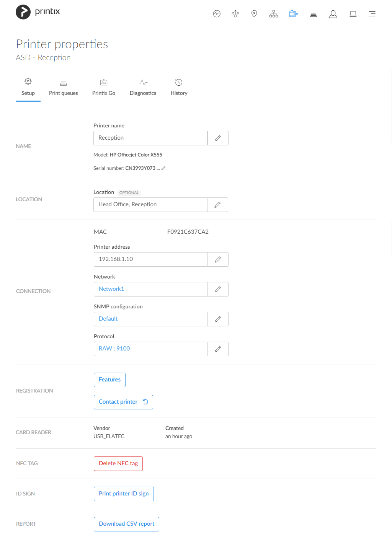The width and height of the screenshot is (392, 541).
Task: Open the Networks hierarchy icon
Action: point(274,14)
